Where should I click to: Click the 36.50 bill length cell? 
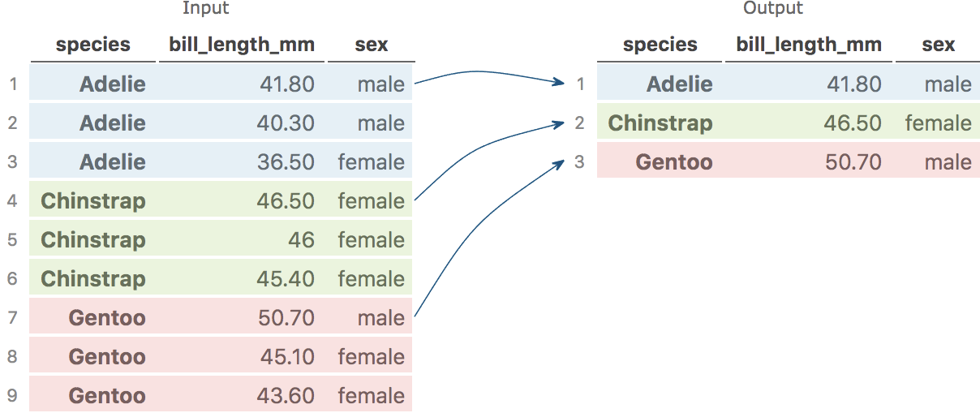[x=286, y=162]
